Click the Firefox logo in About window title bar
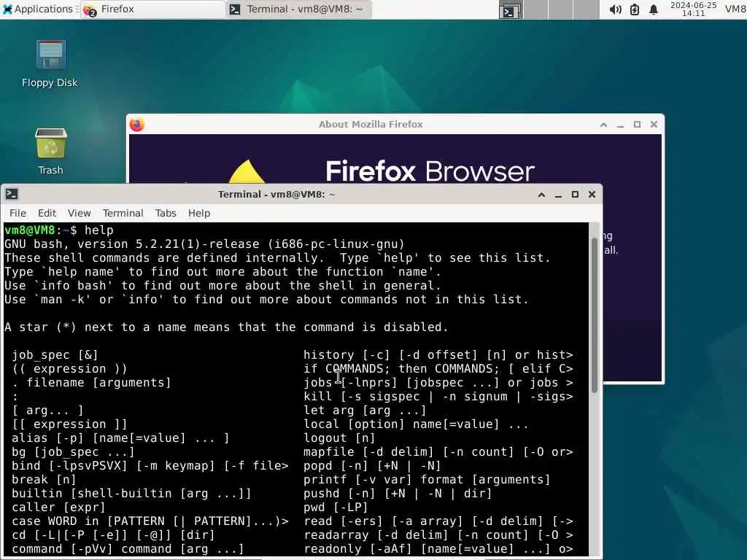This screenshot has height=560, width=747. (137, 124)
